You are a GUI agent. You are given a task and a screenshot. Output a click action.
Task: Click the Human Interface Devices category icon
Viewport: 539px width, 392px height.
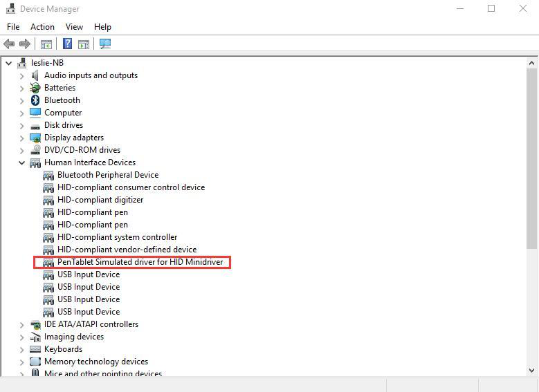(x=35, y=163)
